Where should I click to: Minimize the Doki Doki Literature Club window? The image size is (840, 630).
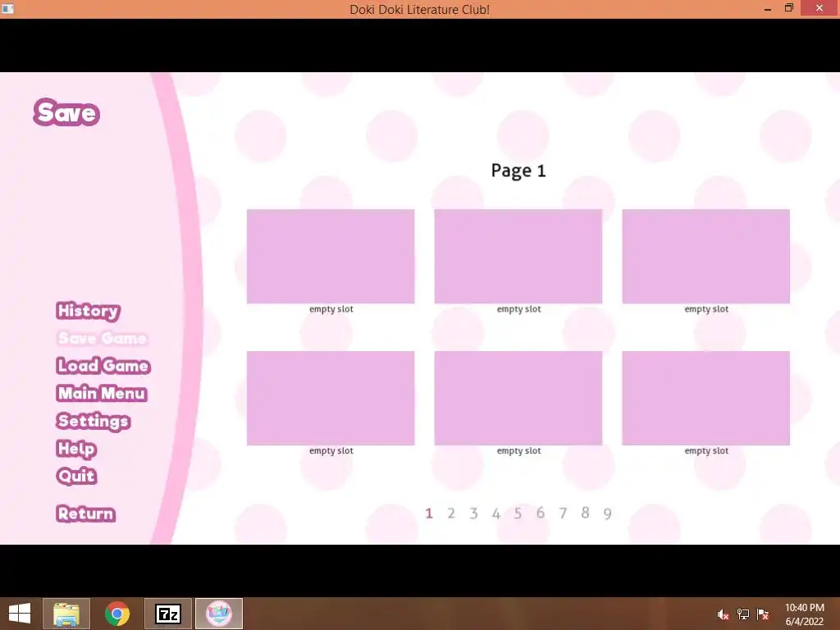tap(768, 8)
